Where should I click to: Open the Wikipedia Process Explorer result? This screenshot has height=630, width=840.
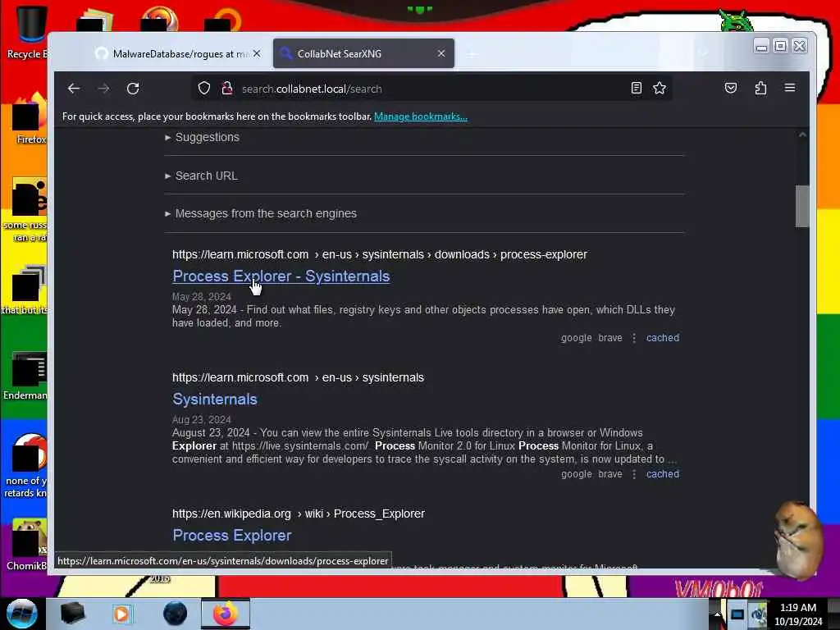coord(231,535)
